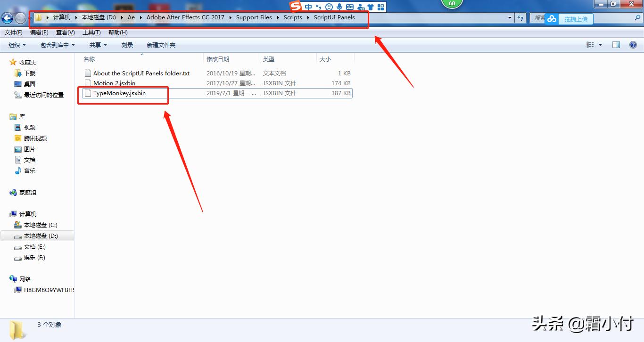Open the Sogou emoji smiley icon
644x342 pixels.
[329, 7]
